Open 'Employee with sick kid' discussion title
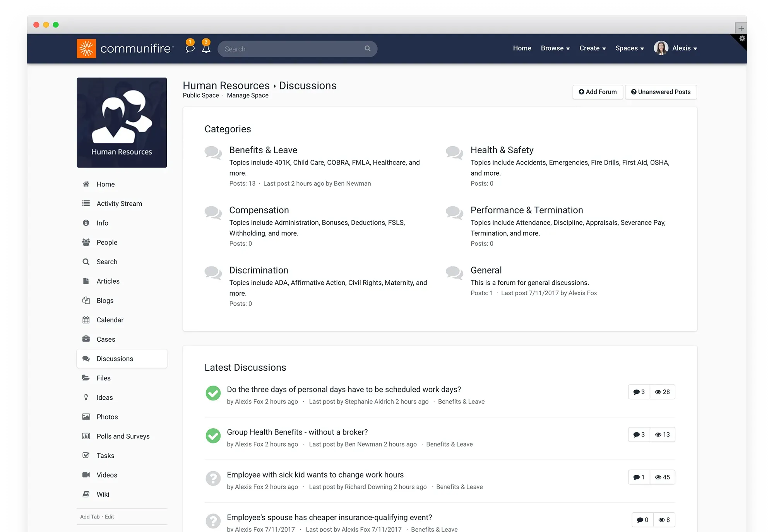Viewport: 774px width, 532px height. click(315, 475)
